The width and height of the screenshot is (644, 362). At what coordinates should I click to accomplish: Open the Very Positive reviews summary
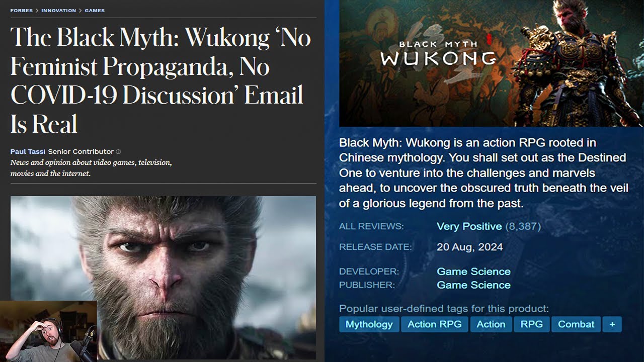tap(469, 226)
